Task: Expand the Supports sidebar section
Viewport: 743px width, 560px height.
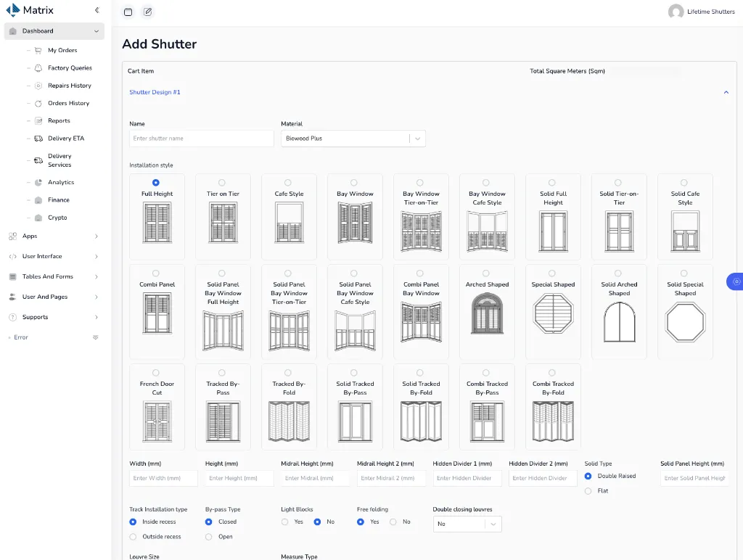Action: pyautogui.click(x=97, y=317)
